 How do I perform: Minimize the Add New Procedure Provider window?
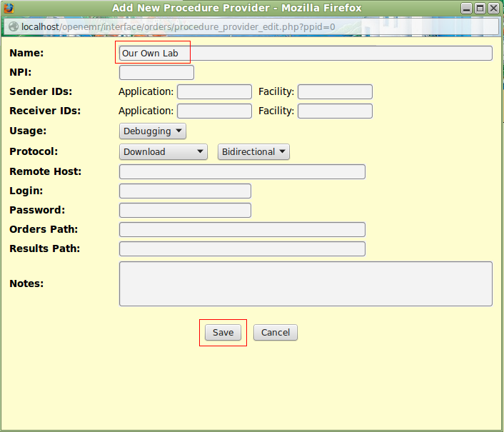[466, 9]
